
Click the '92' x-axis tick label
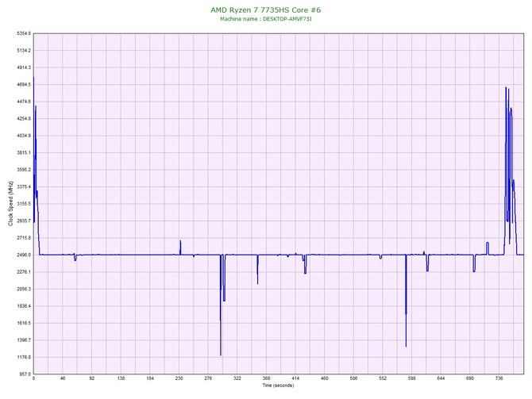coord(92,378)
